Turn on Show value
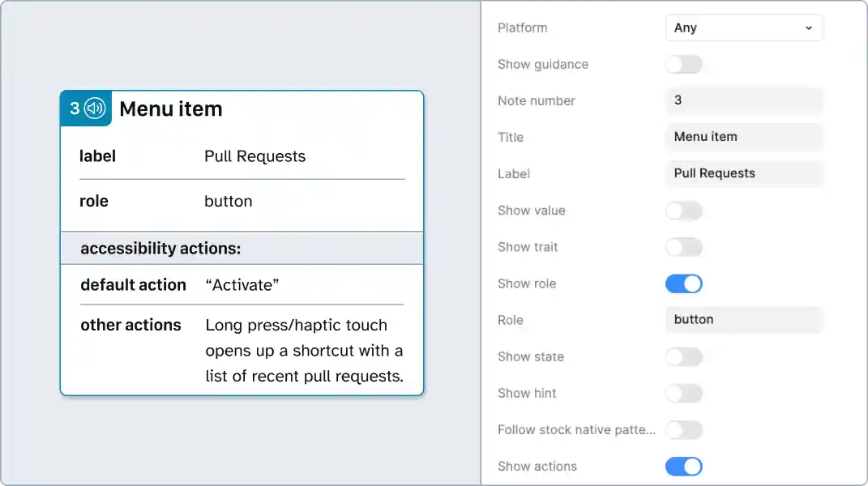The width and height of the screenshot is (868, 486). coord(684,211)
